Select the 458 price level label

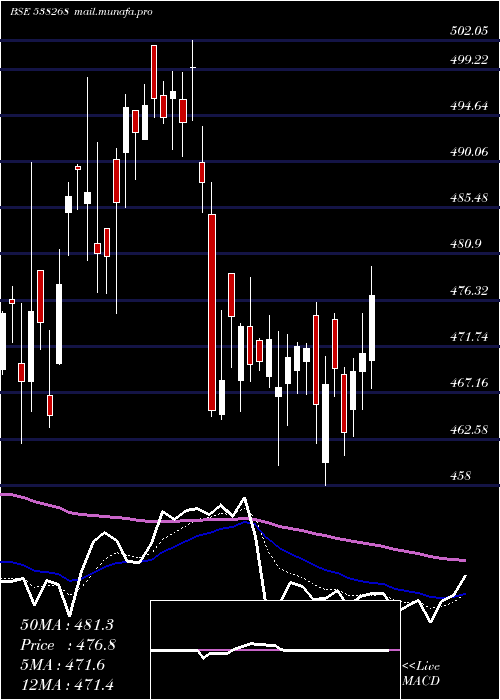click(x=460, y=476)
